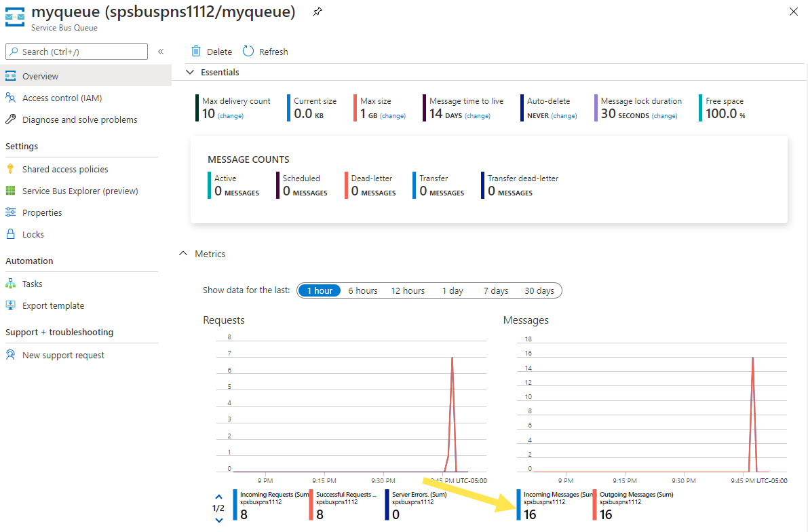Viewport: 808px width, 532px height.
Task: Open Export template under Automation
Action: click(x=53, y=305)
